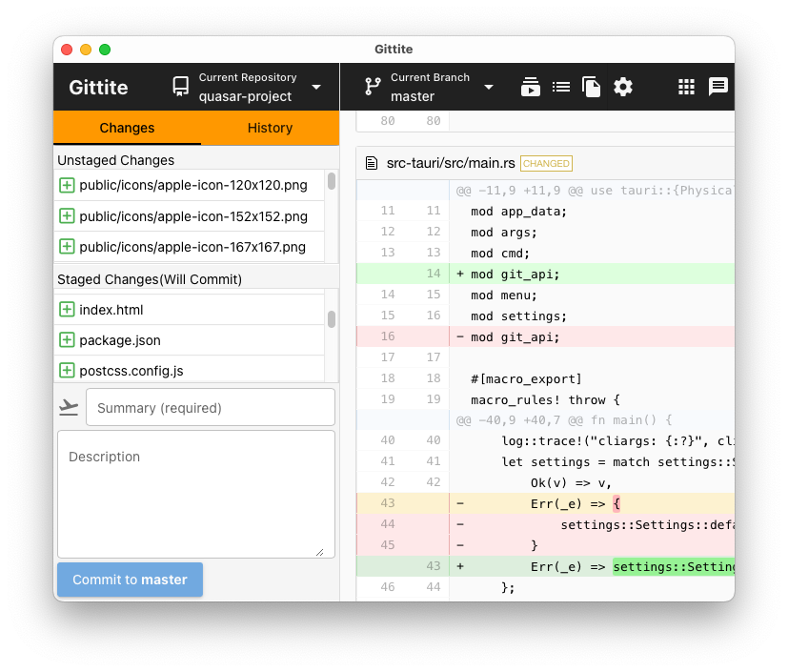
Task: Open the Current Branch dropdown arrow
Action: 489,87
